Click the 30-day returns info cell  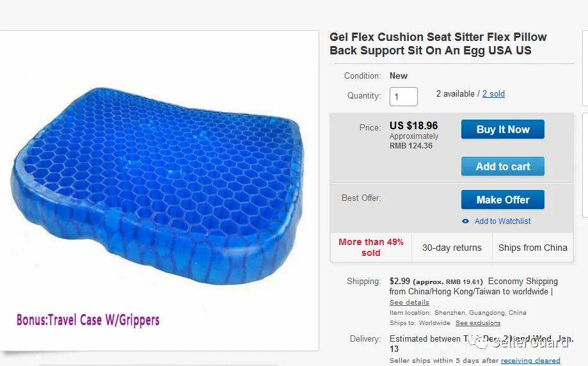point(452,248)
